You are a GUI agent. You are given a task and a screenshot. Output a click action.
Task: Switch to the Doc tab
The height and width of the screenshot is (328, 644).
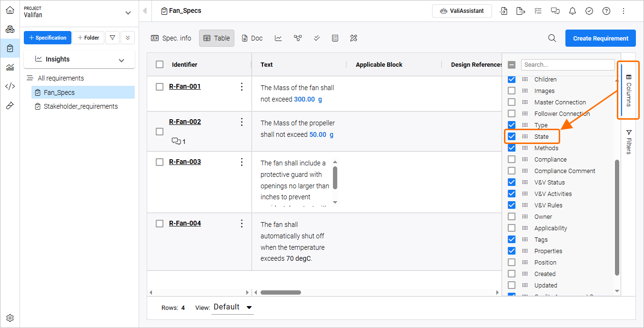(x=252, y=38)
